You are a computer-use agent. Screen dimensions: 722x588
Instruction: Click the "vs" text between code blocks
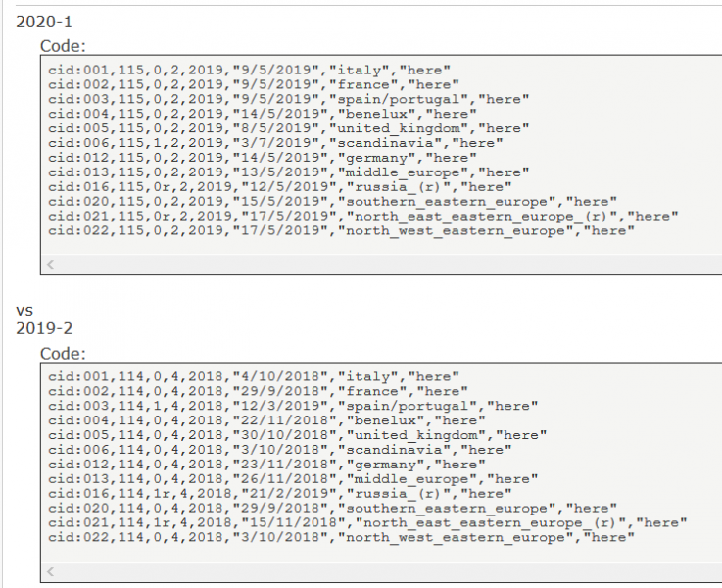coord(24,310)
